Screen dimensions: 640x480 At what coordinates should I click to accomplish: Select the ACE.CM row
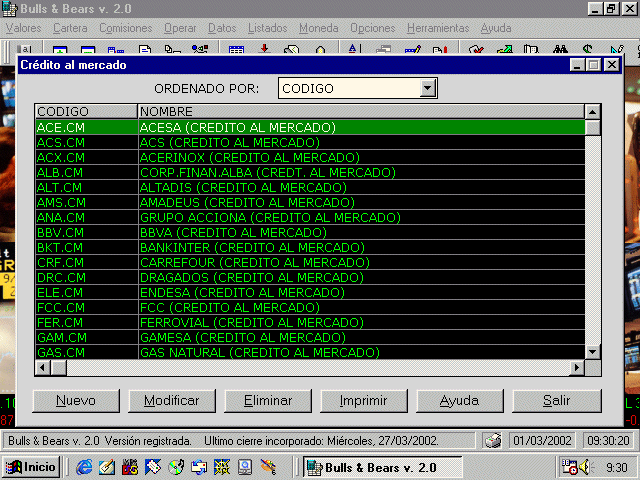310,127
